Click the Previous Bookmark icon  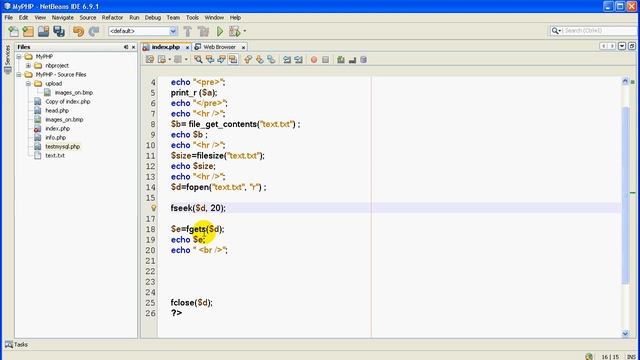coord(248,60)
